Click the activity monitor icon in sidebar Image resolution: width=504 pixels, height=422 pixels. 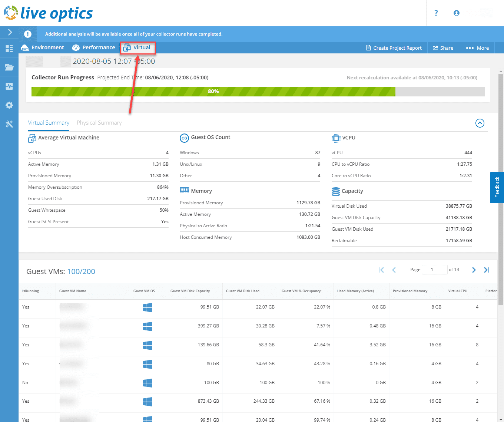coord(9,86)
